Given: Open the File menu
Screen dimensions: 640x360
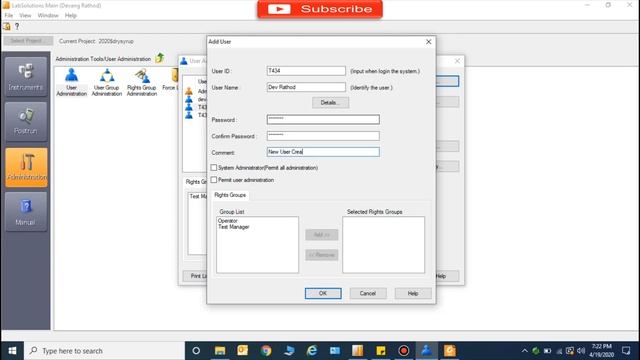Looking at the screenshot, I should click(9, 16).
